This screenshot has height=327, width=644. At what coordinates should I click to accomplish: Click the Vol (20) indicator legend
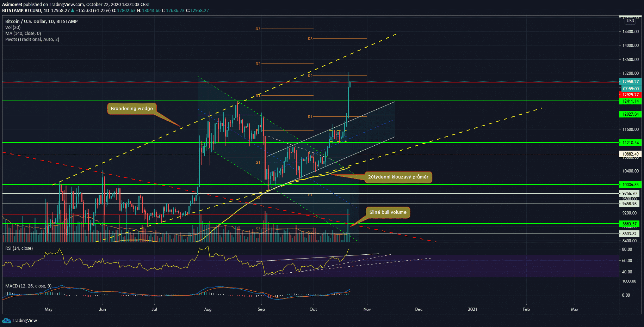pos(13,28)
